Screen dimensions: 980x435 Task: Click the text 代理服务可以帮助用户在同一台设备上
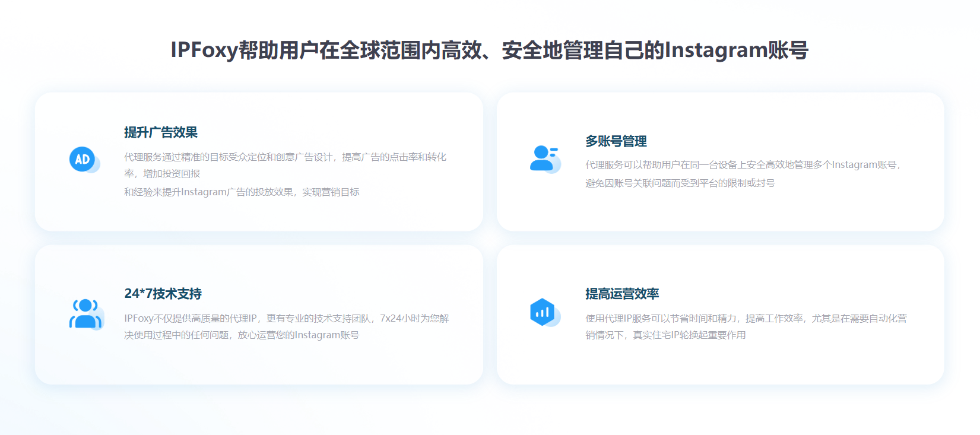(x=743, y=164)
